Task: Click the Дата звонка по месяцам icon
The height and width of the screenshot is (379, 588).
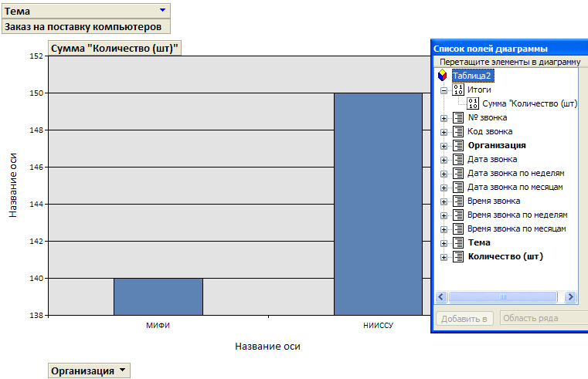Action: [x=458, y=187]
